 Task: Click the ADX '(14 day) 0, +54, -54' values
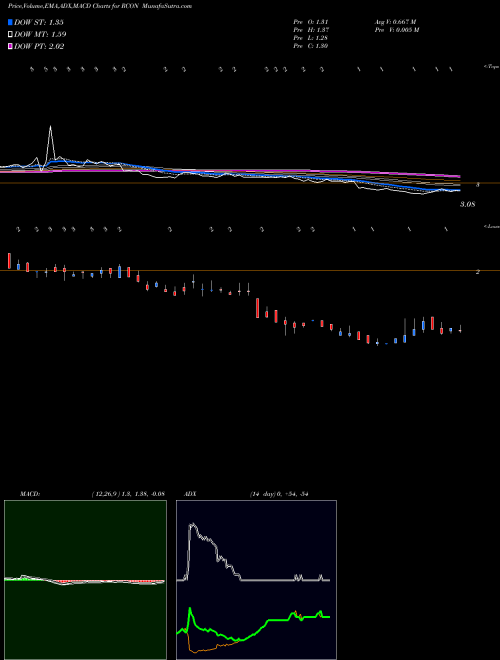pyautogui.click(x=279, y=494)
